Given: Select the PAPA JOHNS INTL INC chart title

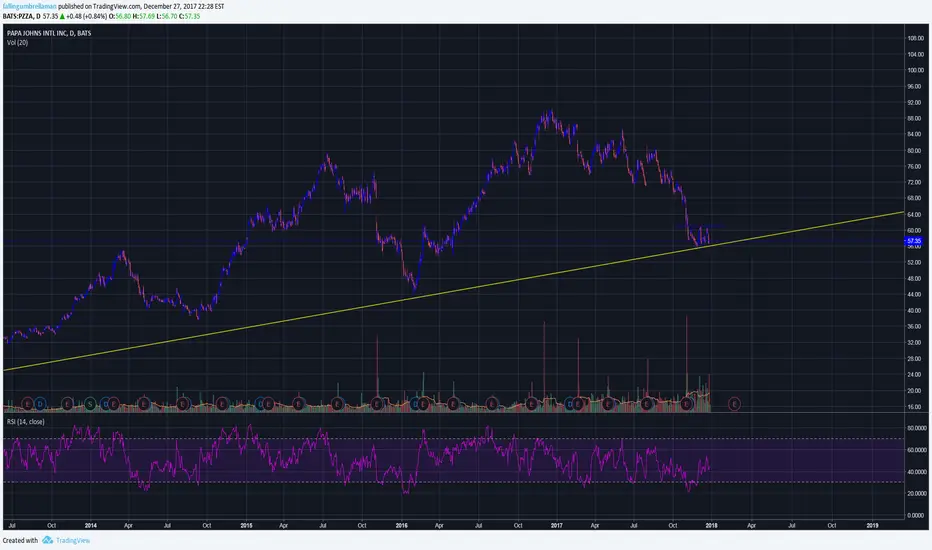Looking at the screenshot, I should pos(49,33).
